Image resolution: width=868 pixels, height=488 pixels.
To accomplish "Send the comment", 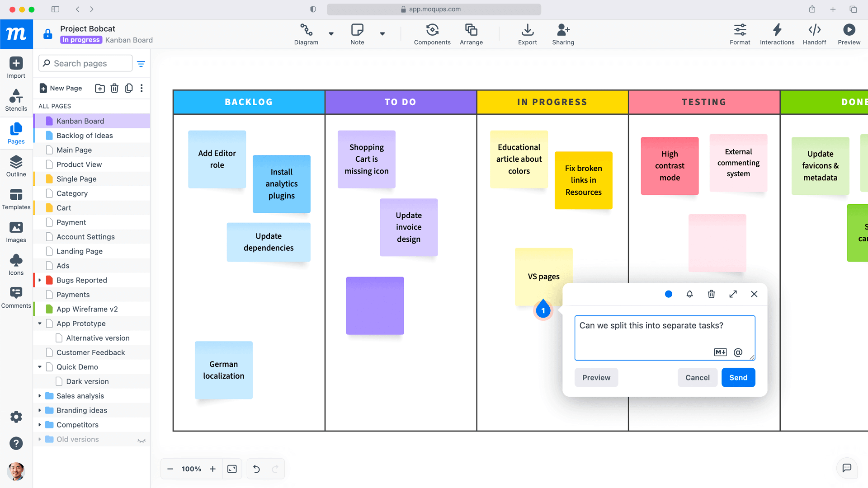I will 738,377.
